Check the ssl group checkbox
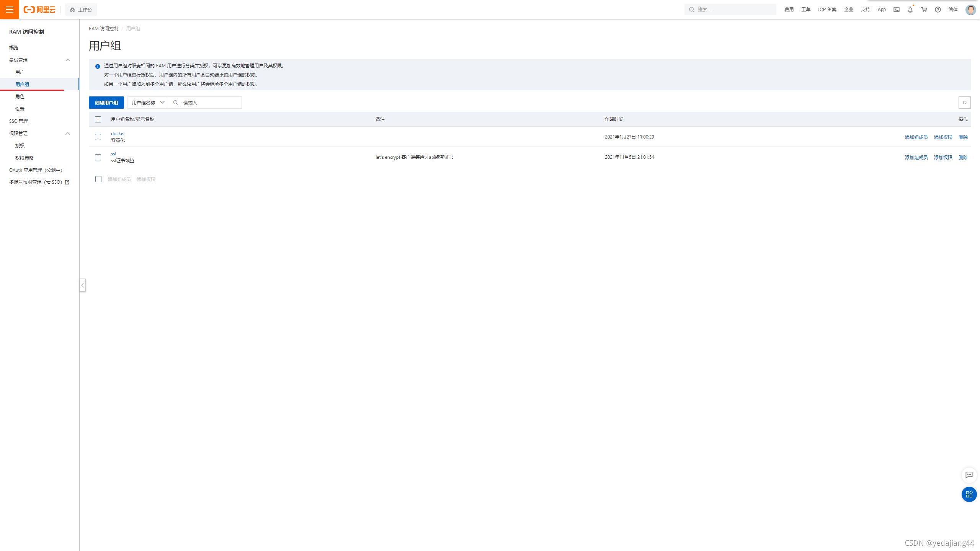 pyautogui.click(x=98, y=157)
